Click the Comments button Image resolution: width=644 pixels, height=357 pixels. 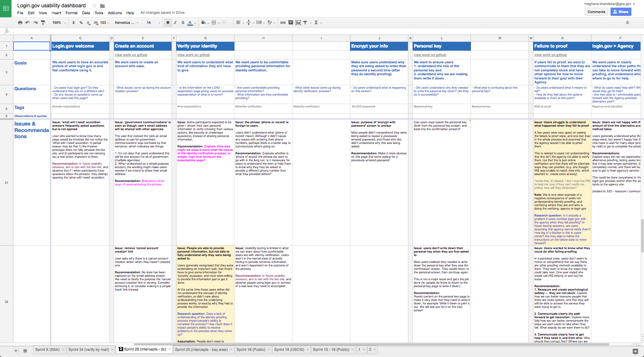596,12
